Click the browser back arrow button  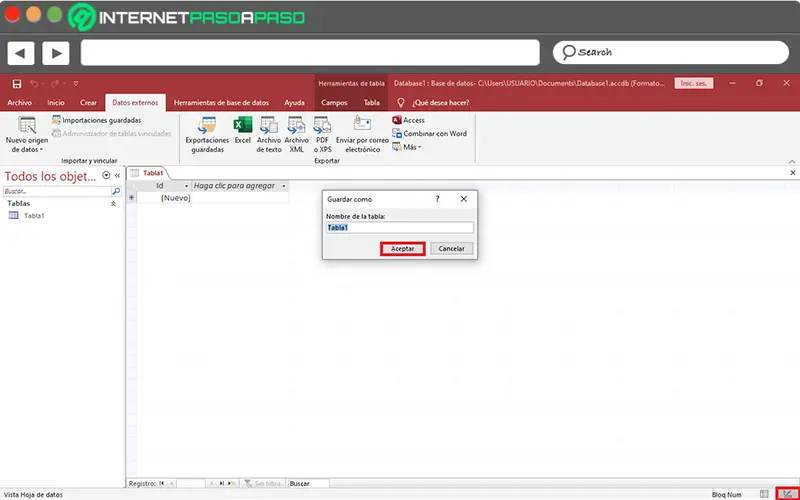tap(20, 53)
